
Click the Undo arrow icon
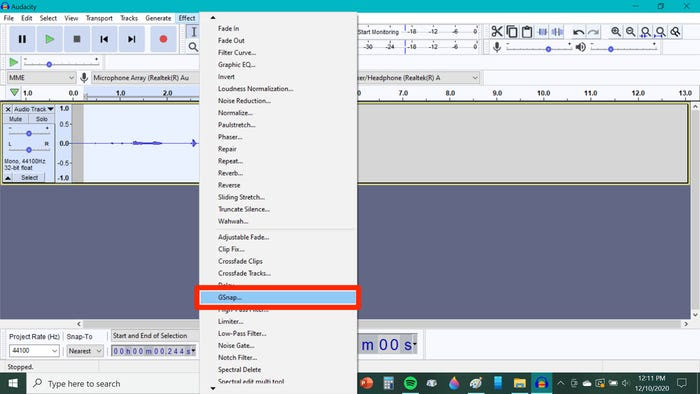point(578,32)
